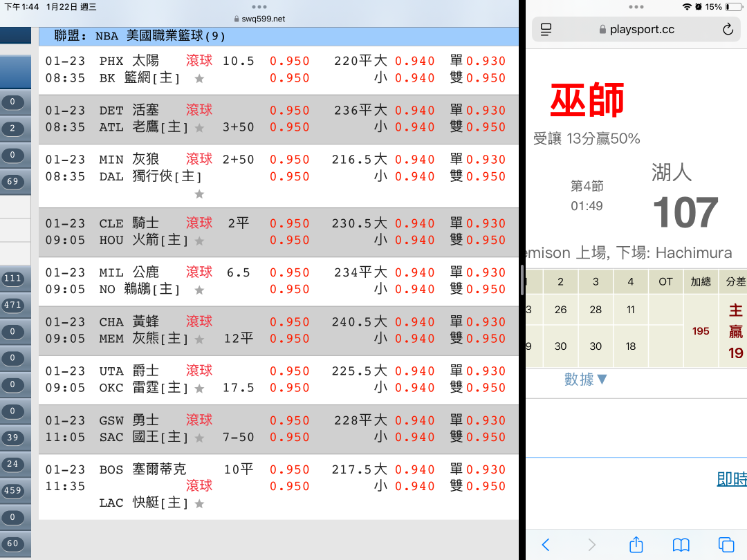
Task: Tap the swq599.net address field
Action: coord(259,19)
